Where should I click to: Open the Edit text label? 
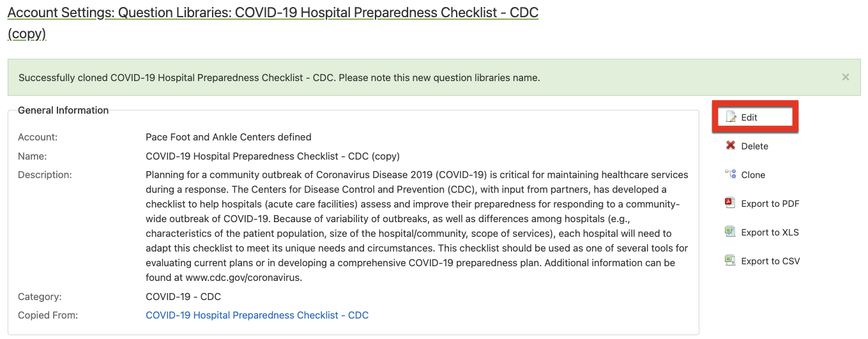749,117
